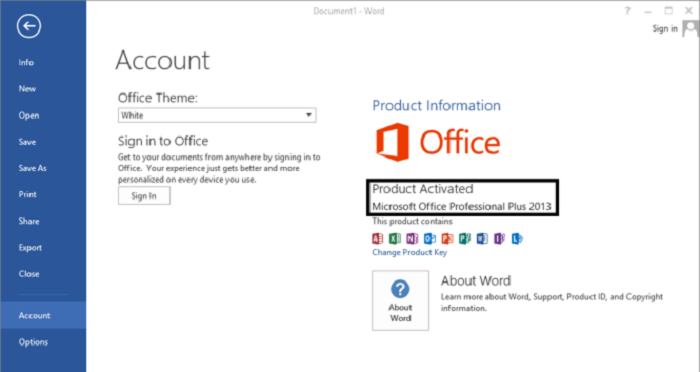Click the orange Office logo

[438, 142]
